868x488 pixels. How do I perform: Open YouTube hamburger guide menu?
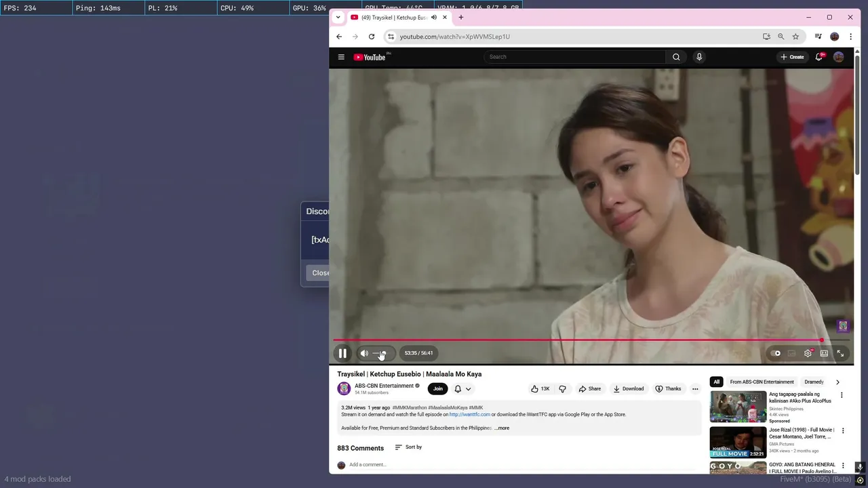tap(341, 57)
